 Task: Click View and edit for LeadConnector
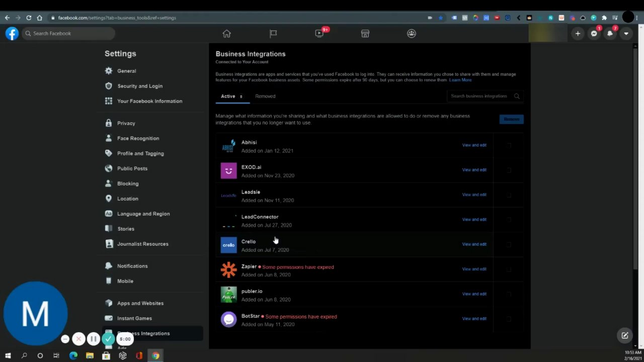(x=474, y=220)
